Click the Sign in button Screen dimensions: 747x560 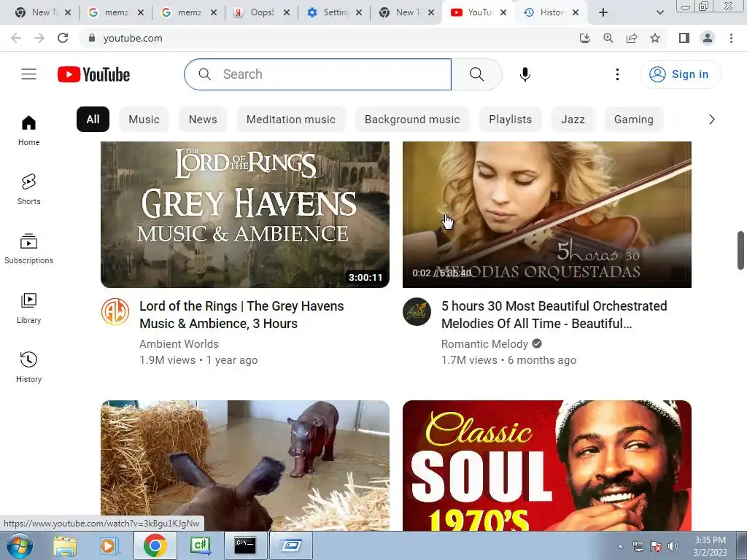(x=681, y=74)
